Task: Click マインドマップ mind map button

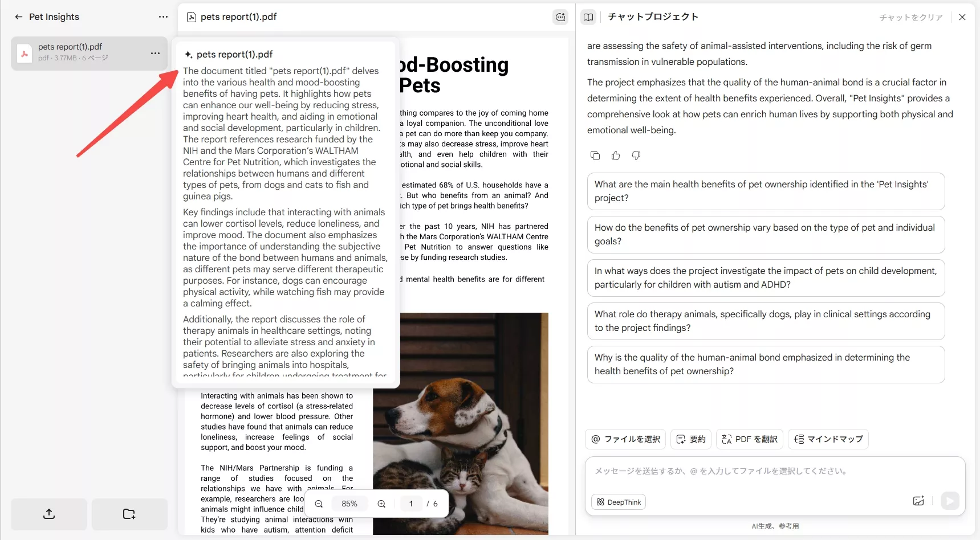Action: (x=828, y=439)
